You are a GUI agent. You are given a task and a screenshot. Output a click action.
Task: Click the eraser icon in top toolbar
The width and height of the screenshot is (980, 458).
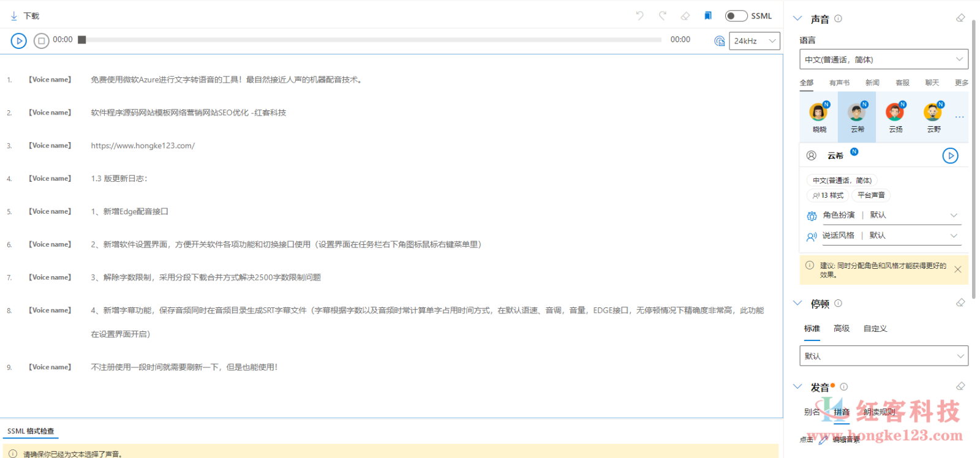(685, 16)
